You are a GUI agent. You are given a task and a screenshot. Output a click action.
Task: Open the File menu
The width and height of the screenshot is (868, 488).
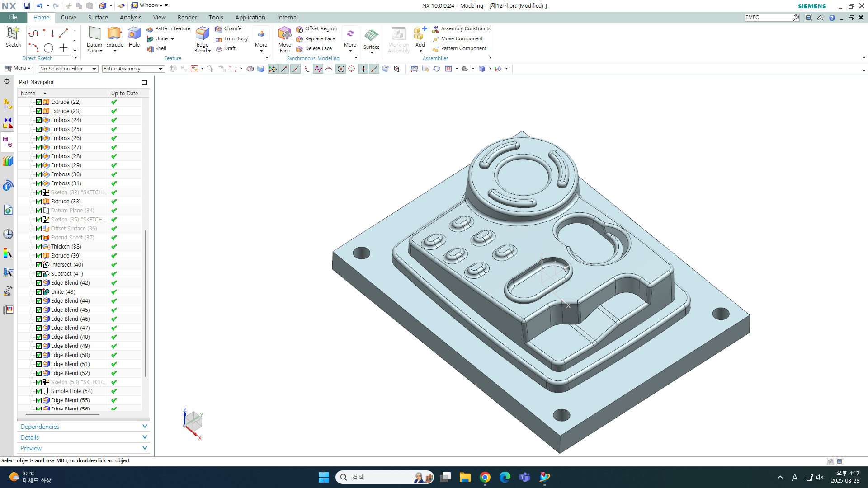coord(13,17)
